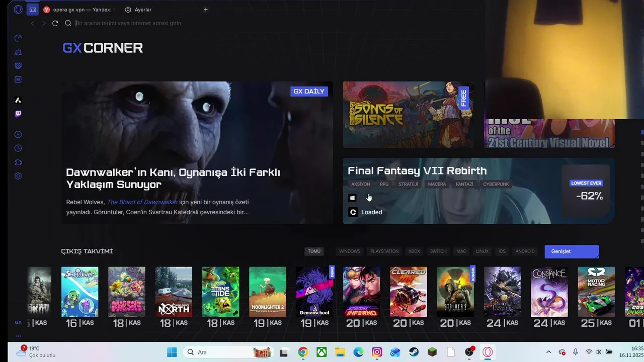Open Extensions puzzle sidebar icon
This screenshot has height=362, width=644.
coord(18,162)
